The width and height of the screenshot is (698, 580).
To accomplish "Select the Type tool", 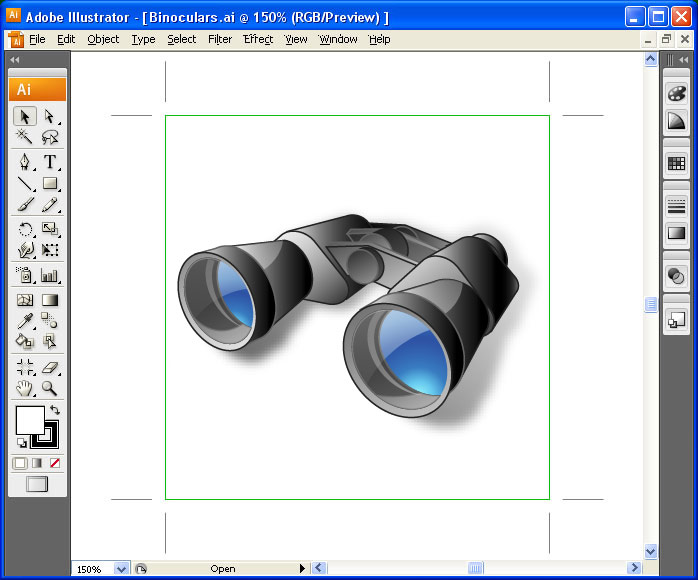I will [49, 162].
